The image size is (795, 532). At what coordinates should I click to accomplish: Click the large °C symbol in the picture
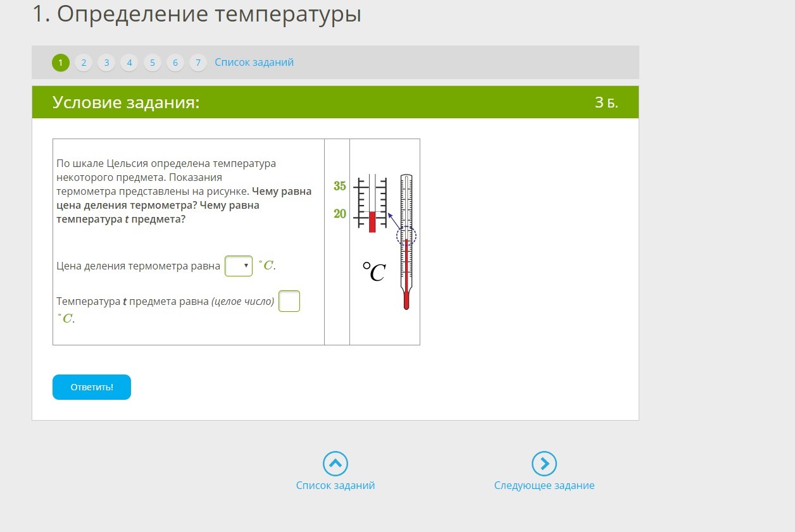374,272
